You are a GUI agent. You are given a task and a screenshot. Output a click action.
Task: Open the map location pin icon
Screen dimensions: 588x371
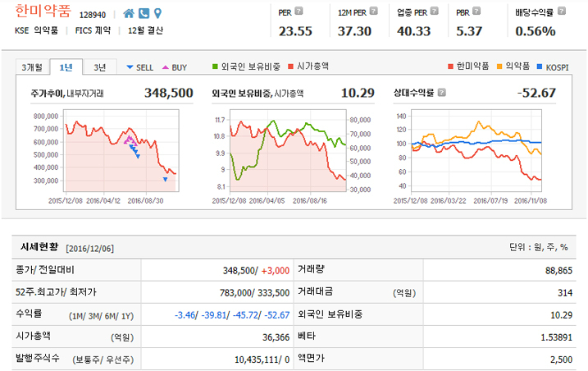(x=157, y=13)
